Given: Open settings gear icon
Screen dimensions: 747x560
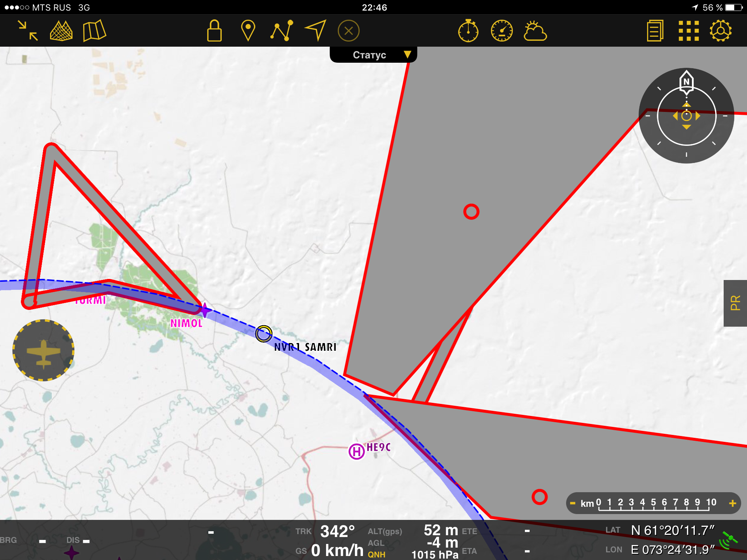Looking at the screenshot, I should click(x=721, y=31).
